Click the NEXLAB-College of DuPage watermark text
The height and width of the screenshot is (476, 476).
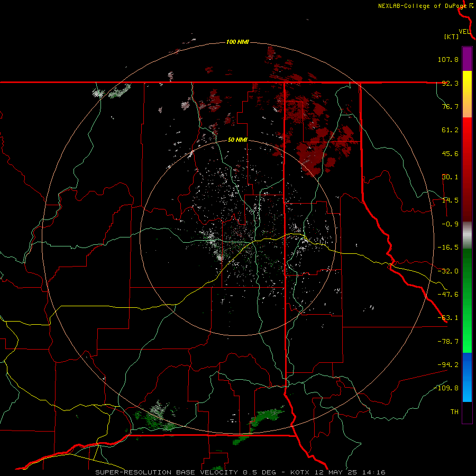tap(422, 6)
